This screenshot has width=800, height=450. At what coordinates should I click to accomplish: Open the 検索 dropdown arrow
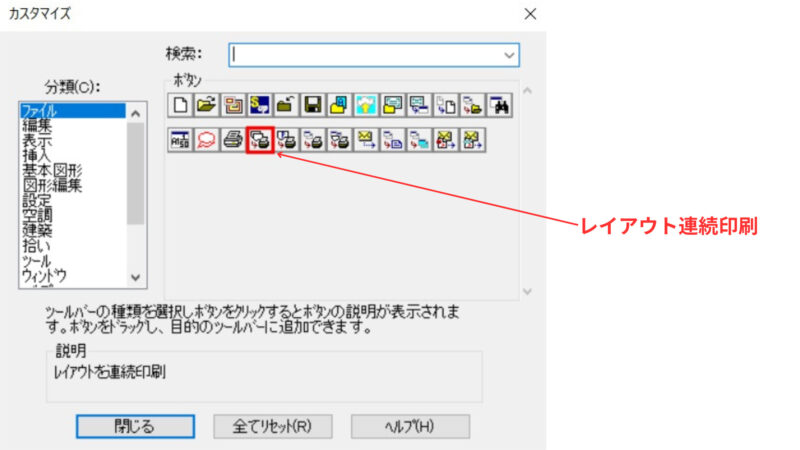[509, 55]
